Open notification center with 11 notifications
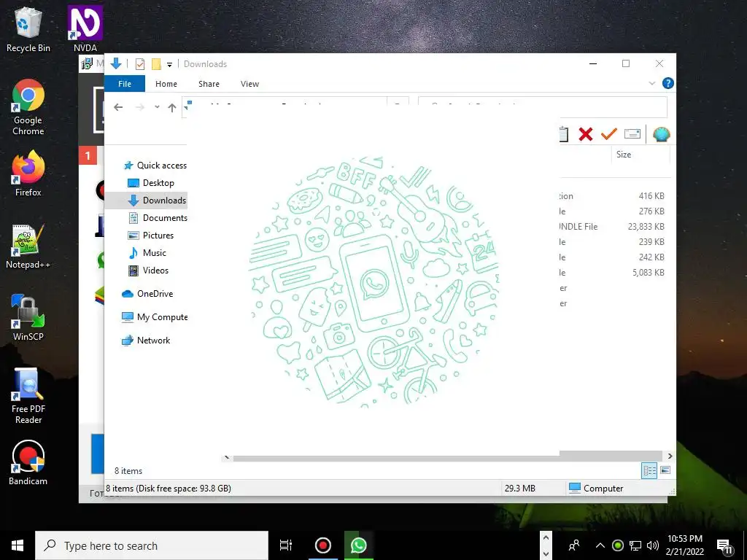Viewport: 747px width, 560px height. 725,546
